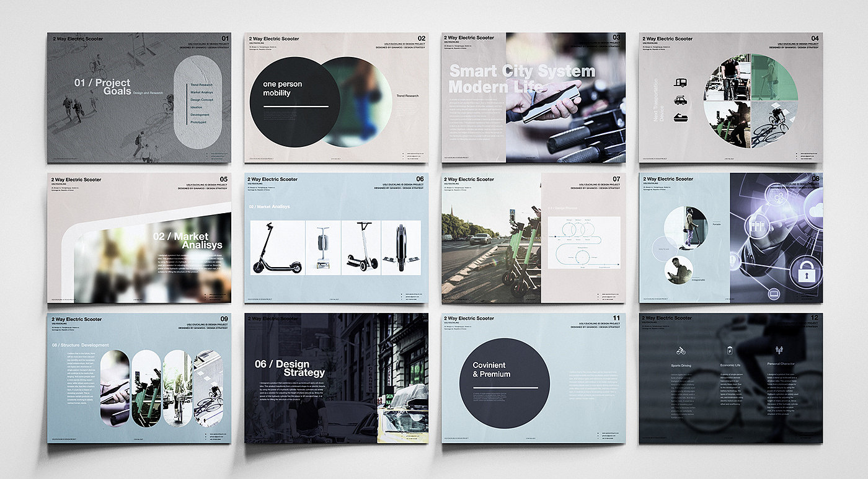Open the electric unicycle photo on slide 06
This screenshot has height=479, width=868.
(x=401, y=248)
